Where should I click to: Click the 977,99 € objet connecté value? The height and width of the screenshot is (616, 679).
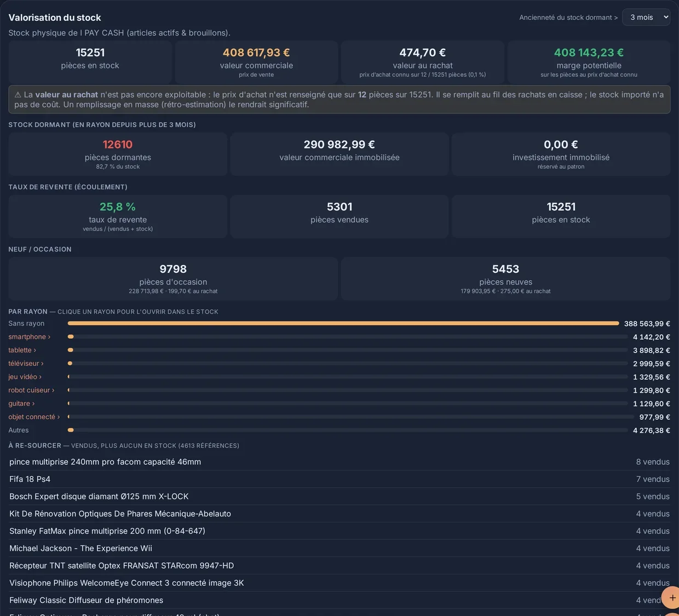tap(655, 417)
